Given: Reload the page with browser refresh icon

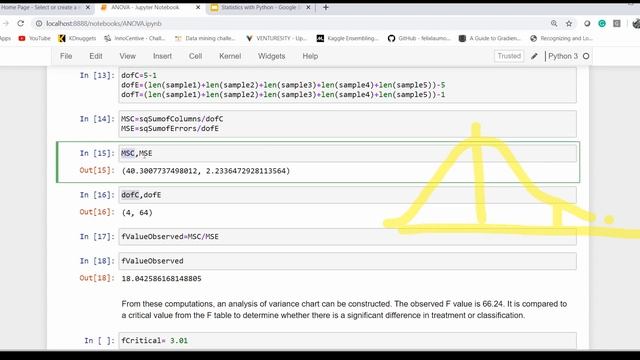Looking at the screenshot, I should (20, 24).
